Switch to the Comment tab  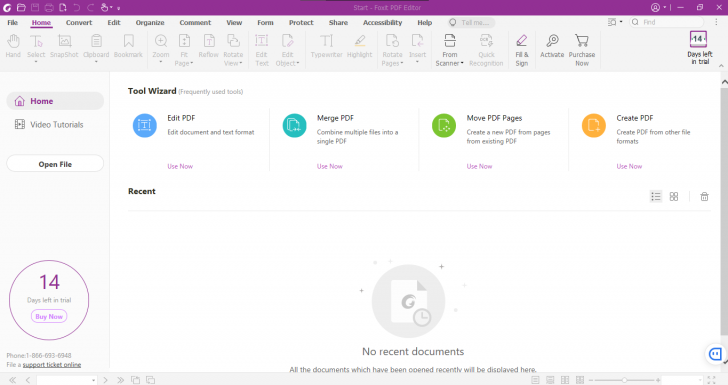(195, 22)
